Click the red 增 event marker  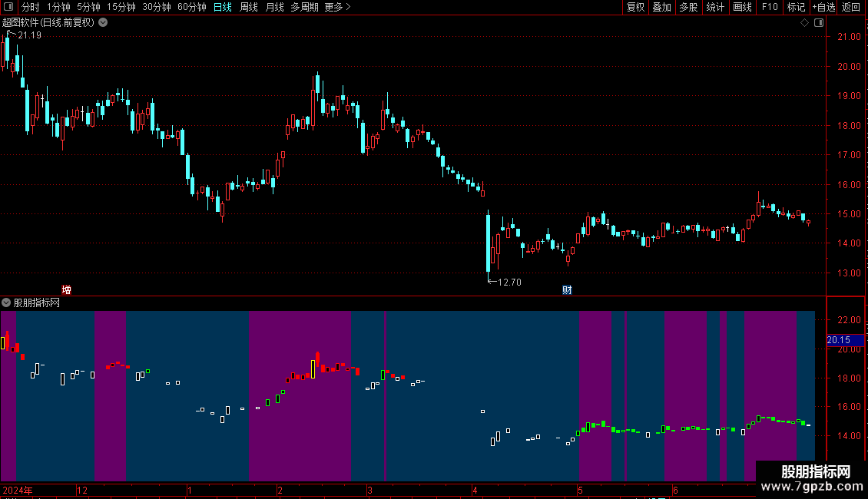pos(66,290)
